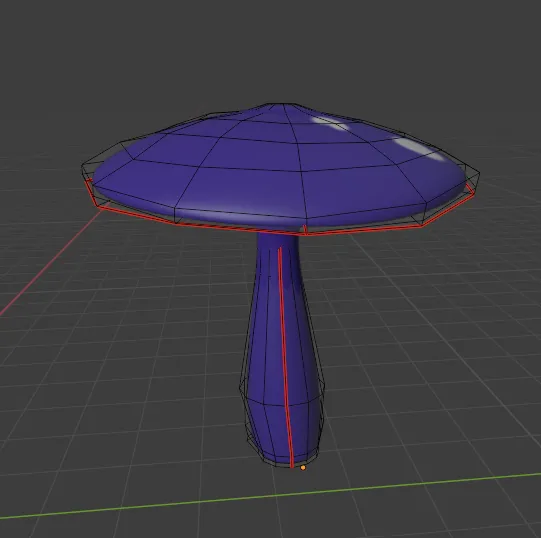Screen dimensions: 541x538
Task: Click the orange object origin dot
Action: coord(303,468)
